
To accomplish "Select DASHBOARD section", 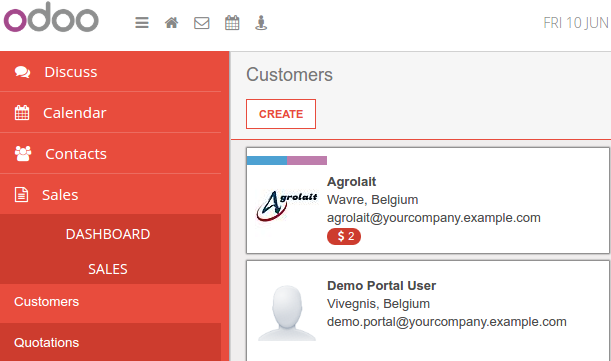I will 108,234.
